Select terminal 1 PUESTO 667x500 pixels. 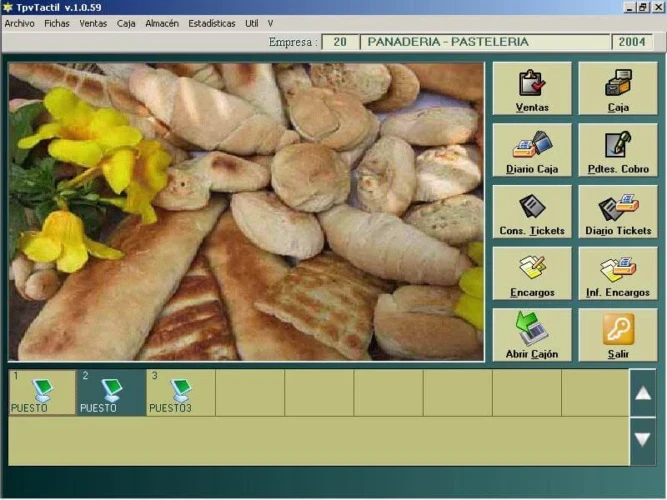(42, 392)
